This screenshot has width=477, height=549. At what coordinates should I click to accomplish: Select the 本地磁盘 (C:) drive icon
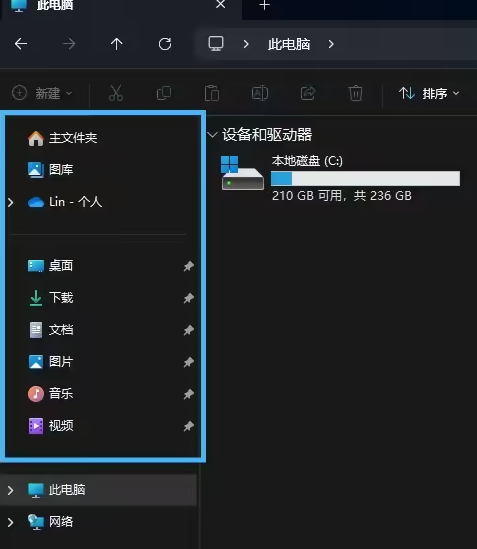[x=242, y=173]
